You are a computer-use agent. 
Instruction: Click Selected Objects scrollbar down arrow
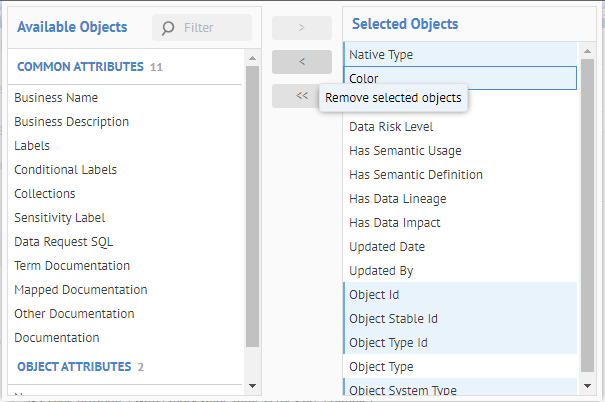coord(587,386)
